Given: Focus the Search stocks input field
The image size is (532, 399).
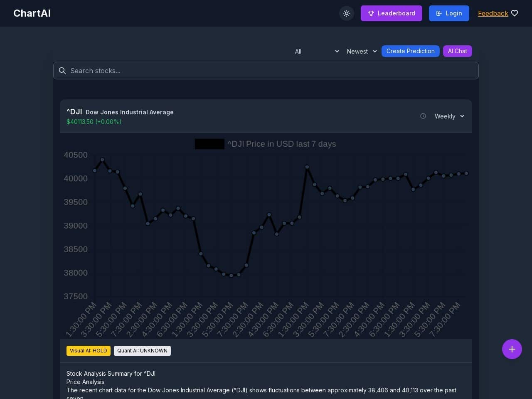Looking at the screenshot, I should (x=270, y=71).
